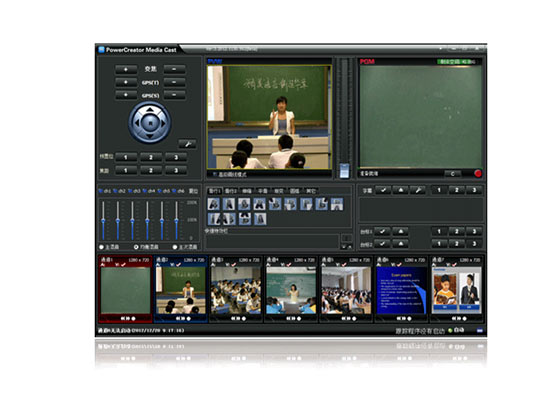The image size is (560, 420).
Task: Click the reset button right of the channel checkboxes
Action: (193, 191)
